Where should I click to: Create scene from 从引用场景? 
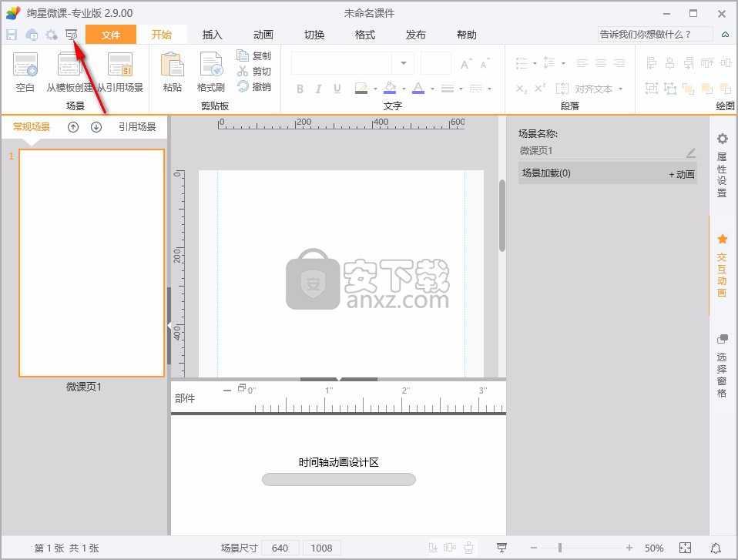coord(120,72)
